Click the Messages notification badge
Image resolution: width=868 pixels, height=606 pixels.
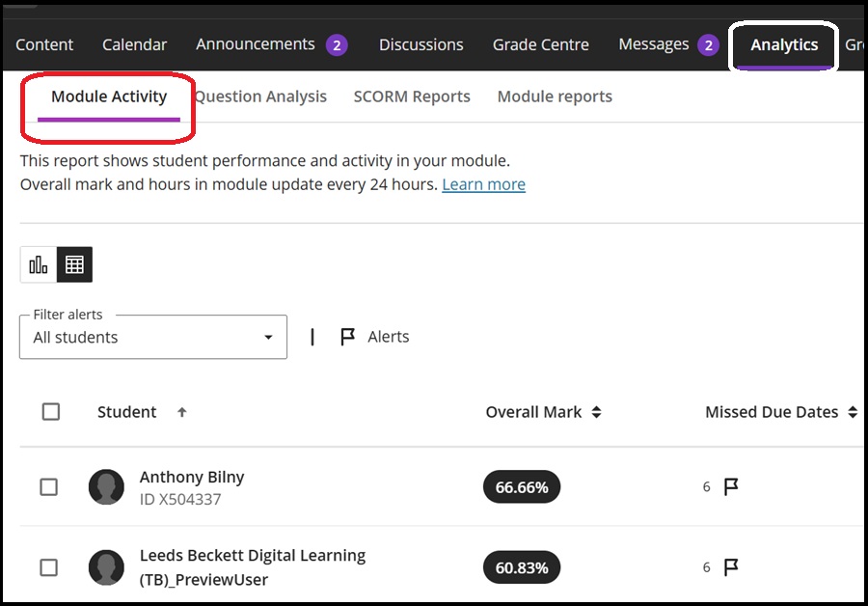pyautogui.click(x=708, y=43)
